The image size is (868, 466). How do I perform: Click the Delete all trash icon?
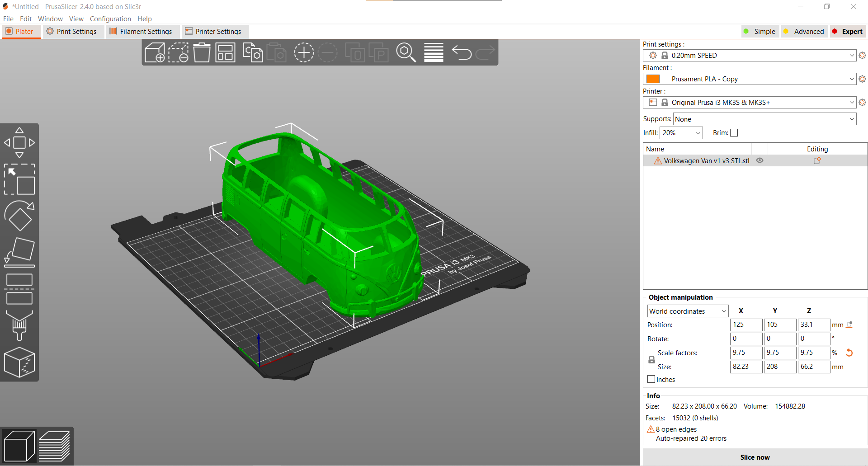click(202, 53)
